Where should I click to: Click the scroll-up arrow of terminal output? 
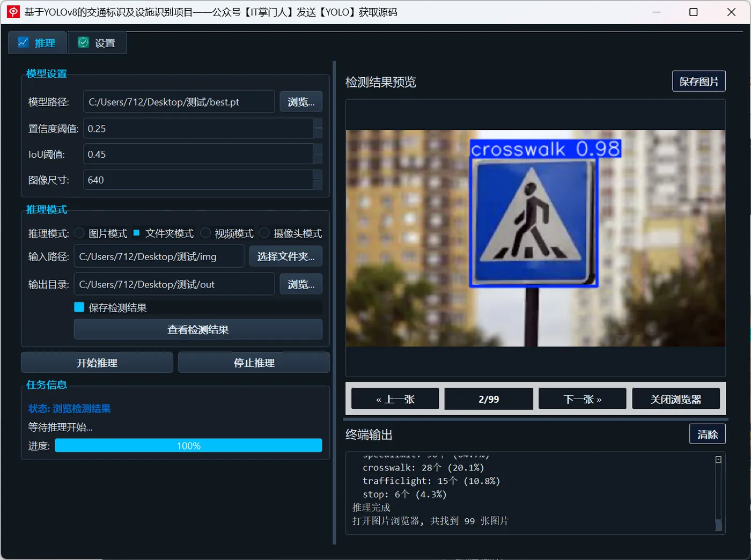718,460
